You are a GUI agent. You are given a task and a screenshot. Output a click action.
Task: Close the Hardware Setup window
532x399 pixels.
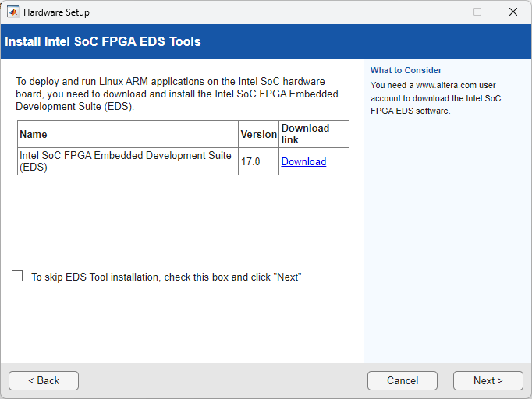tap(512, 12)
